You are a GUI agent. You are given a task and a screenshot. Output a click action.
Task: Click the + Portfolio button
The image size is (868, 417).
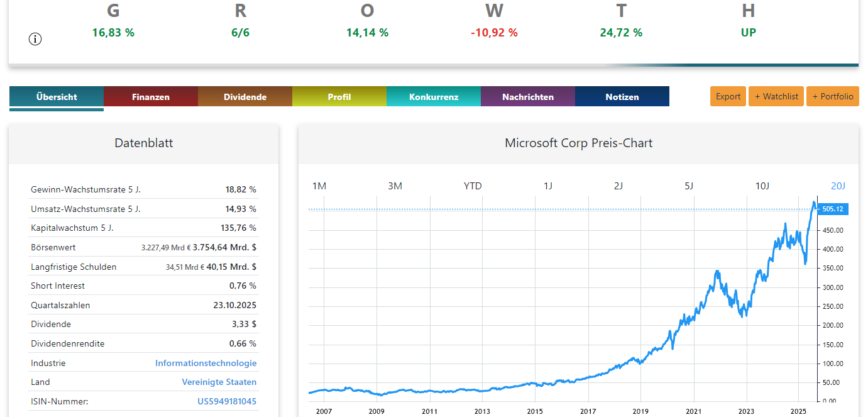(x=833, y=96)
